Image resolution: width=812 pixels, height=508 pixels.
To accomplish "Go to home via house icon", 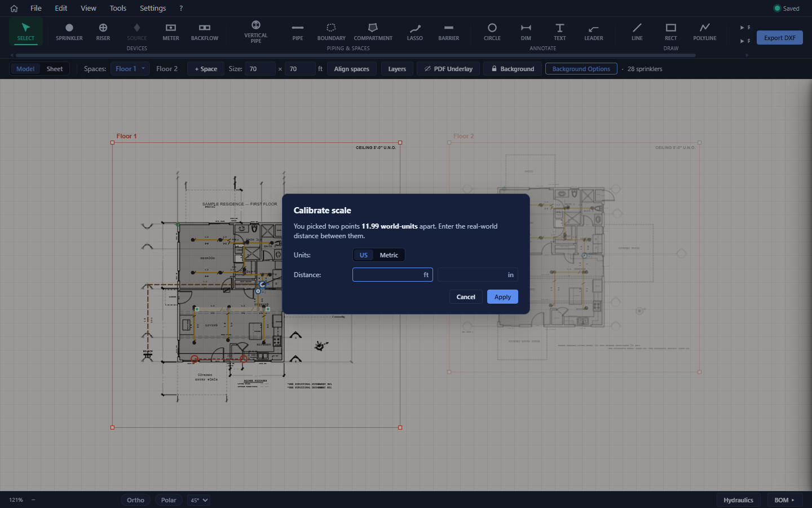I will (x=14, y=8).
